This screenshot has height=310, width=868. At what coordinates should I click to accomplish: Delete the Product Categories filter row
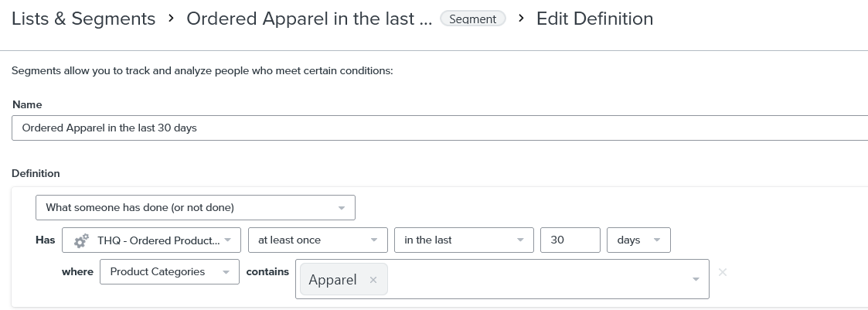723,272
